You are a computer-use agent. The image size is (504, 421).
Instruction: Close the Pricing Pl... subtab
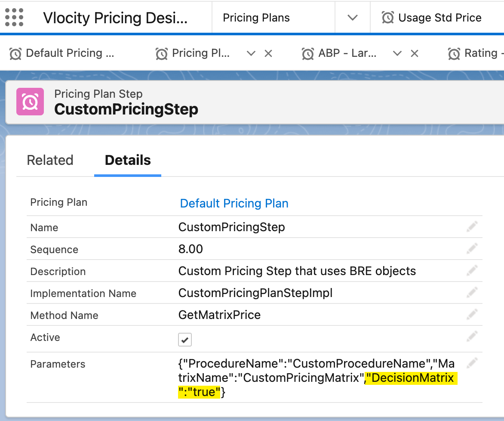[268, 53]
